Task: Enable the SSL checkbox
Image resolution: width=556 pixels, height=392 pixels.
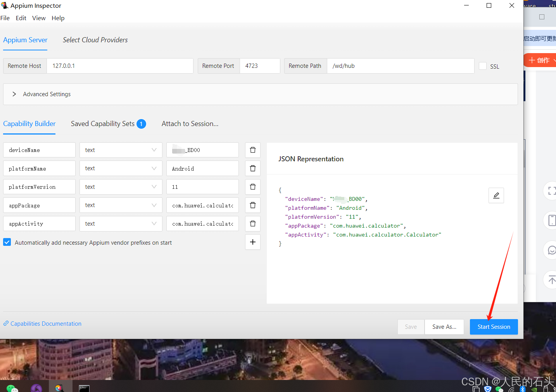Action: tap(483, 66)
